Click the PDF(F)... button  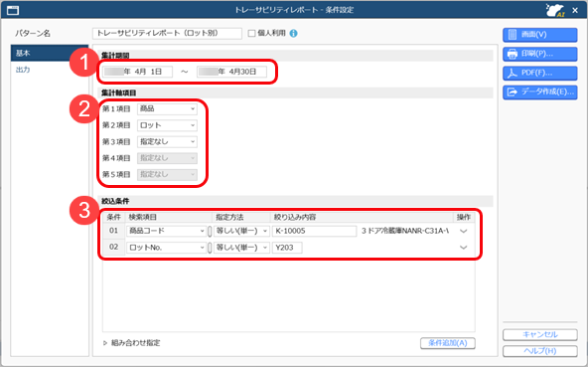point(540,73)
